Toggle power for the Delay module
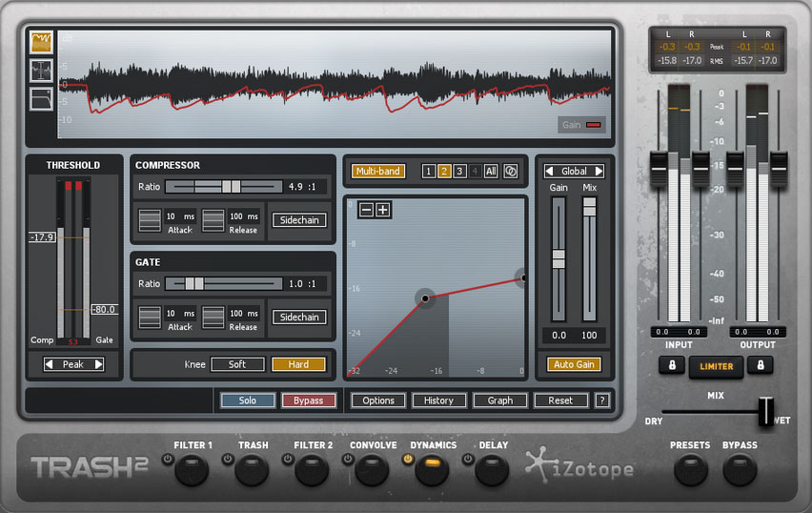The height and width of the screenshot is (513, 812). tap(468, 459)
